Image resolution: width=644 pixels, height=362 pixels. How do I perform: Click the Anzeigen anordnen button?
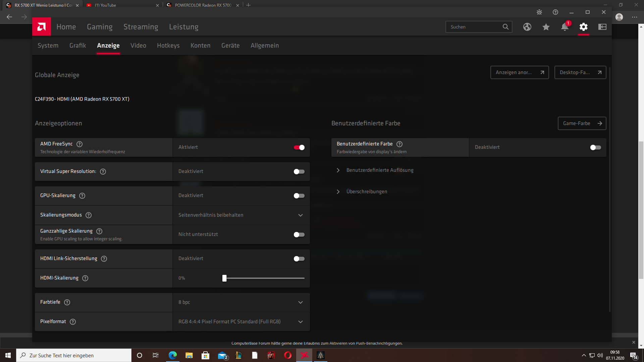click(519, 72)
